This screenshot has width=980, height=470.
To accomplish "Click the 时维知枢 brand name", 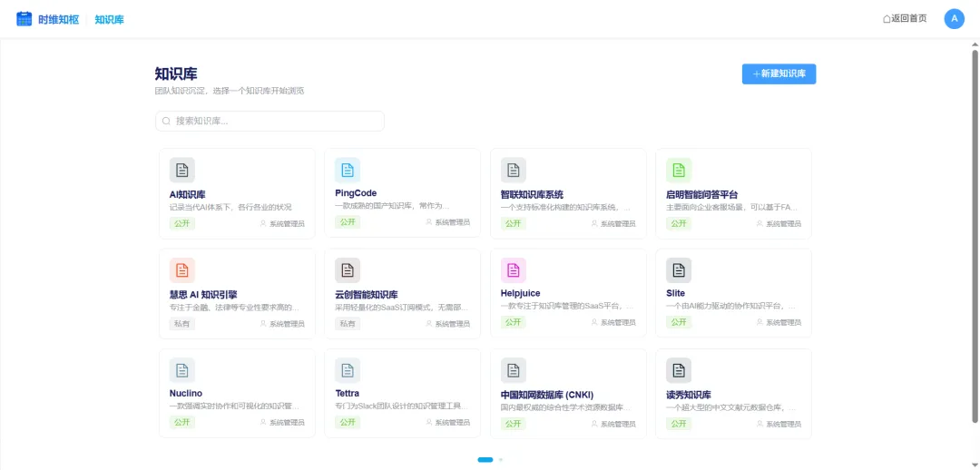I will coord(58,19).
